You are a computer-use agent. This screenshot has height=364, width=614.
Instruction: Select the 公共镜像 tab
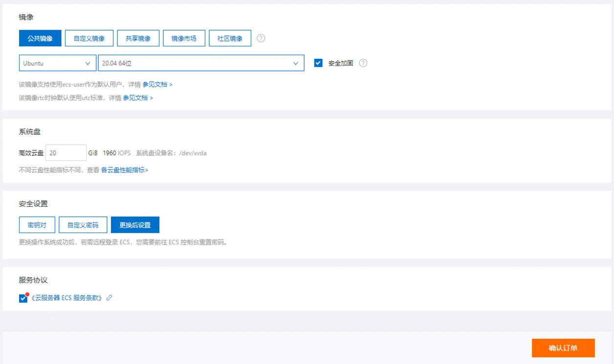pyautogui.click(x=40, y=38)
